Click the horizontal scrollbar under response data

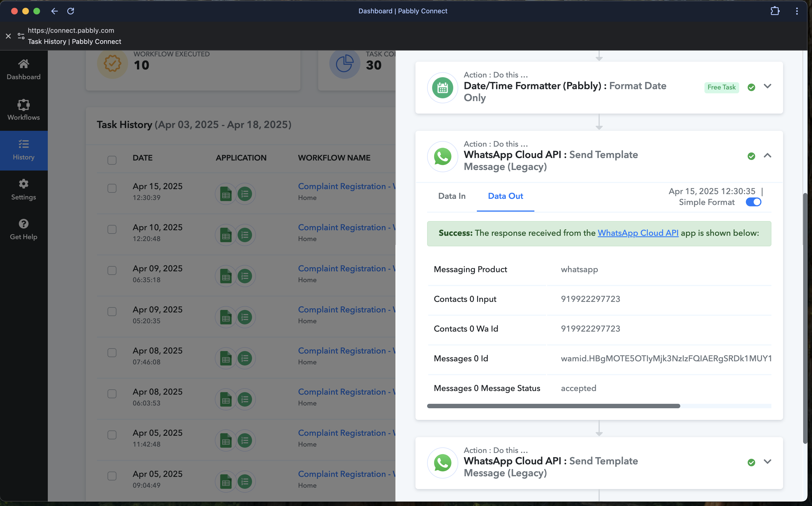[x=553, y=406]
